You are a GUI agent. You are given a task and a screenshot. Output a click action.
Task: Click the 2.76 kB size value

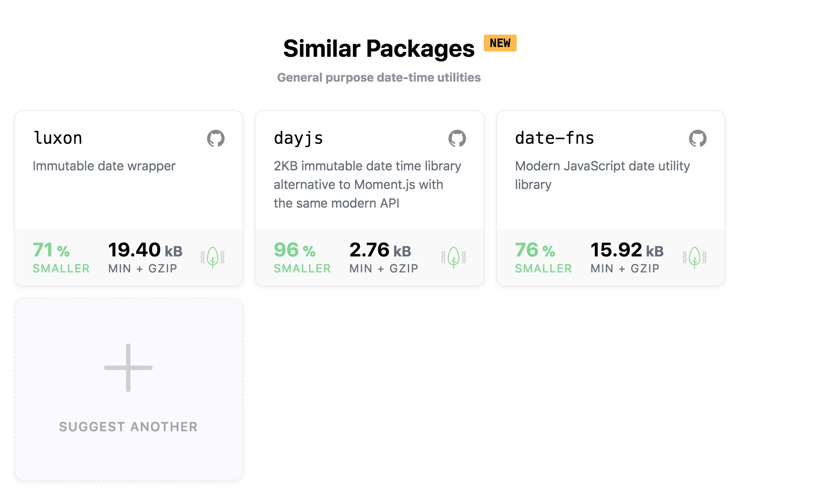click(x=380, y=250)
